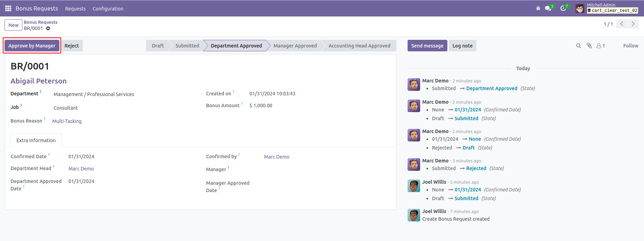The width and height of the screenshot is (644, 241).
Task: Open the debug bug icon menu
Action: tap(538, 8)
